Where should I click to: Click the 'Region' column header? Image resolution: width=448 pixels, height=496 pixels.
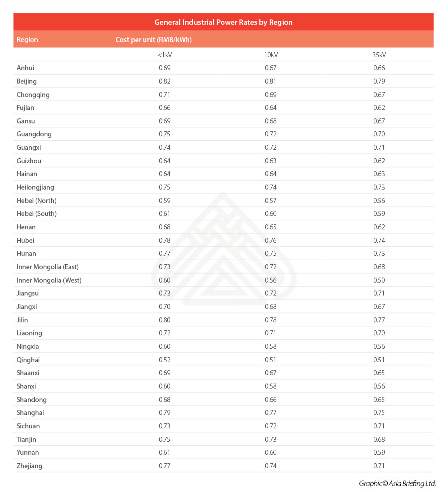tap(27, 40)
